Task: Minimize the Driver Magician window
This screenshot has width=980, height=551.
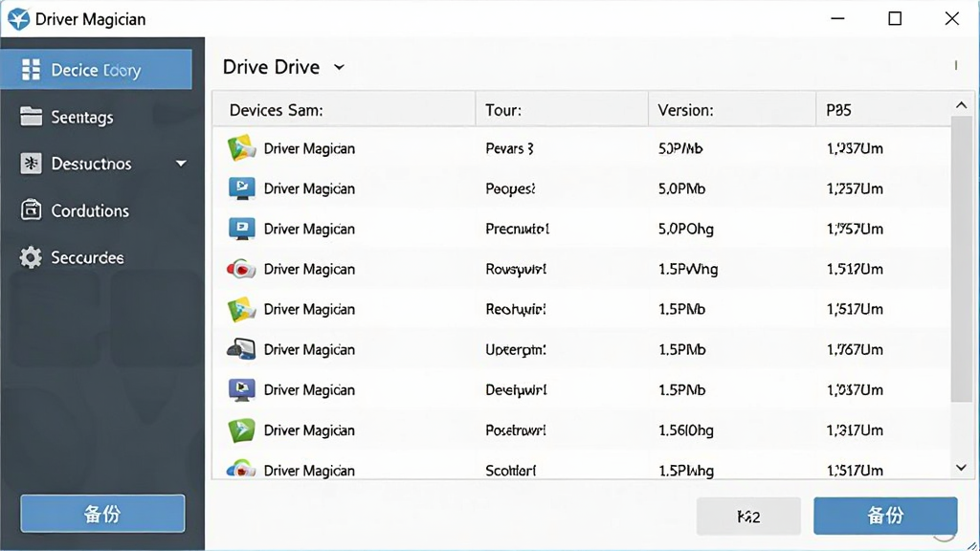Action: [x=837, y=19]
